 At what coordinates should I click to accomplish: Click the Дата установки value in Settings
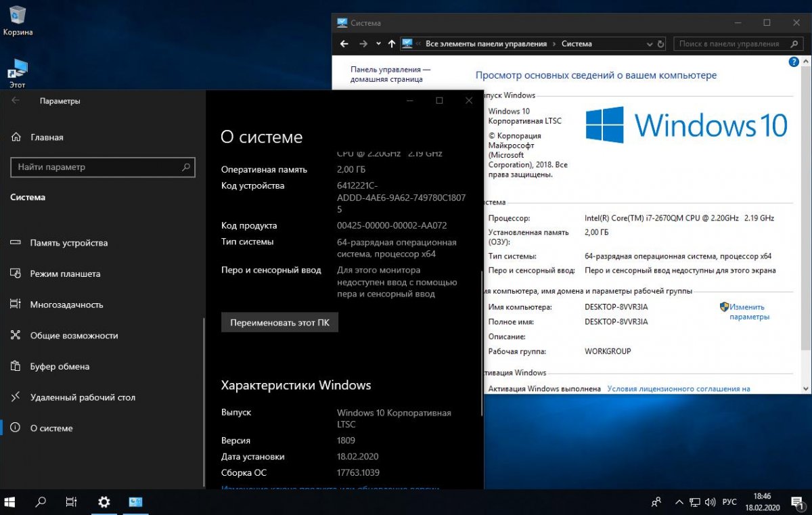point(359,457)
